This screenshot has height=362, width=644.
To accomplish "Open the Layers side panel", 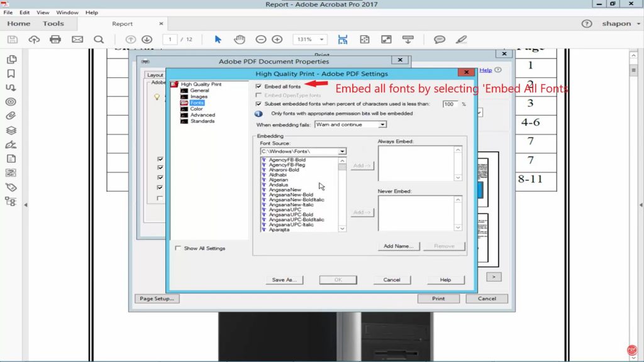I will pos(11,130).
